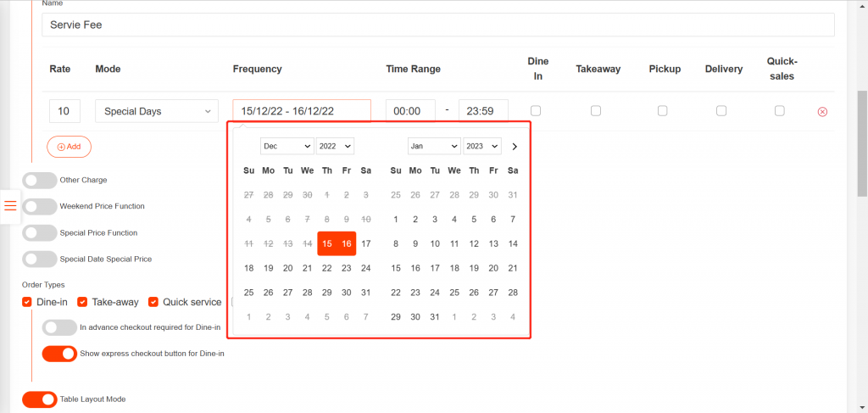Uncheck the Take-away order type
868x413 pixels.
pyautogui.click(x=83, y=302)
